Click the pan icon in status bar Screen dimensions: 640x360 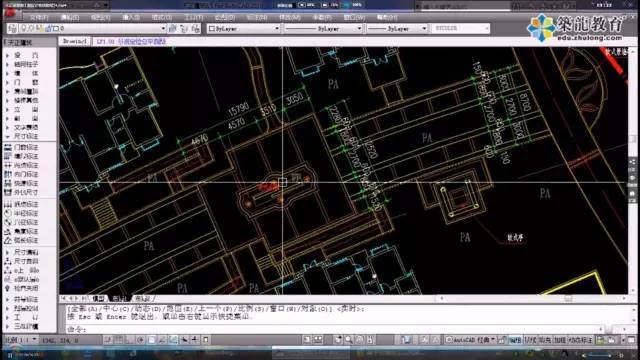(338, 340)
